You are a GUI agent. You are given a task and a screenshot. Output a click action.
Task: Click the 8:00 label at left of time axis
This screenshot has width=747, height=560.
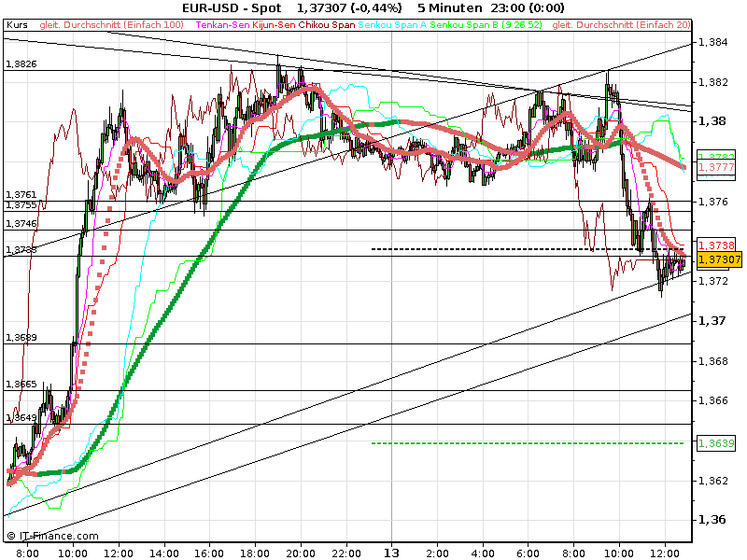tap(27, 553)
